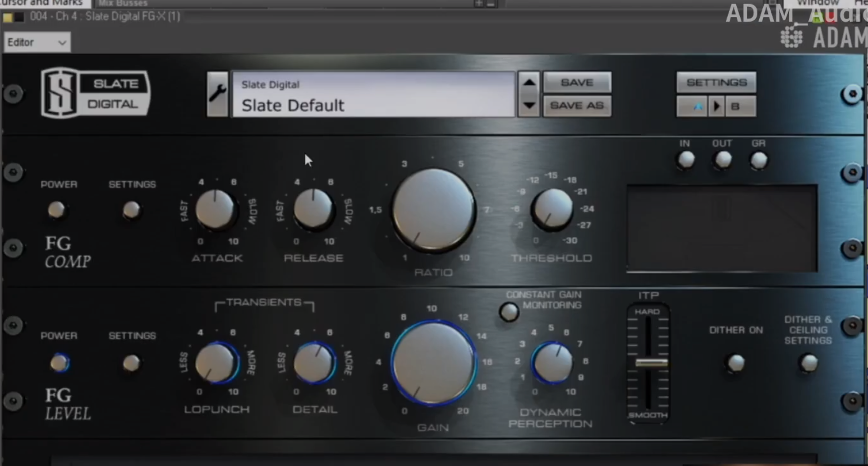This screenshot has height=466, width=868.
Task: Click the ITP Hard/Smooth slider handle
Action: [651, 363]
